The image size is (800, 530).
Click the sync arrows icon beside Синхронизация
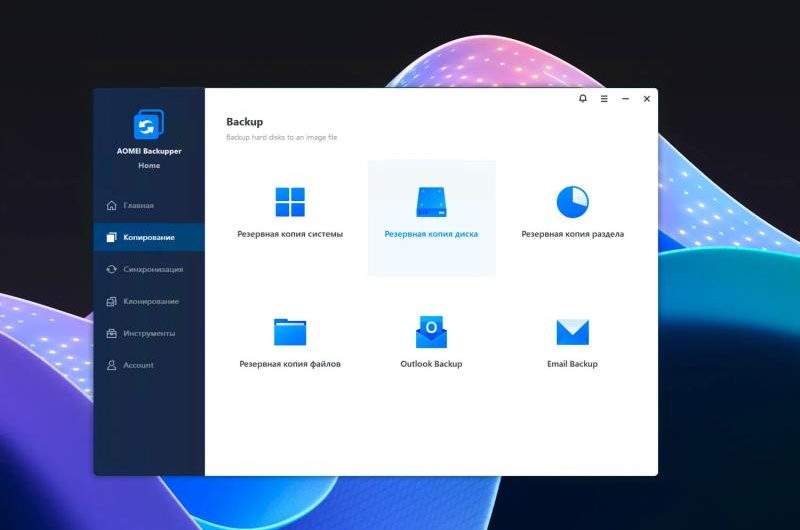[x=112, y=269]
